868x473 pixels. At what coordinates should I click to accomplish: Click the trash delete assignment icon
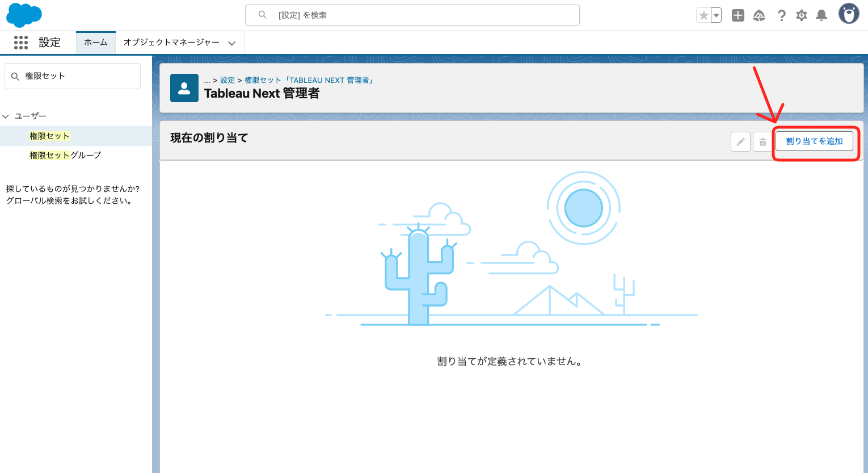(x=762, y=141)
